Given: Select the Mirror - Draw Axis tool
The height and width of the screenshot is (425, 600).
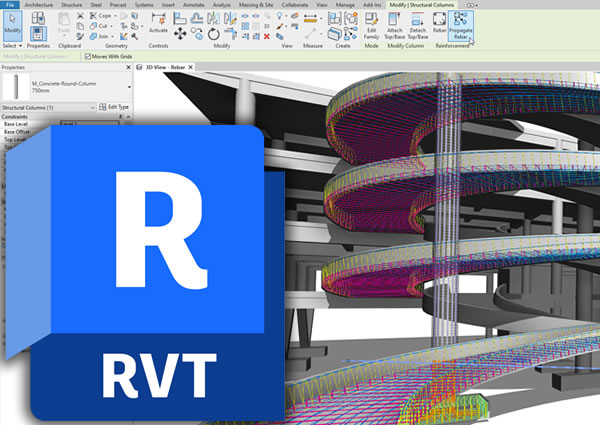Looking at the screenshot, I should click(230, 18).
